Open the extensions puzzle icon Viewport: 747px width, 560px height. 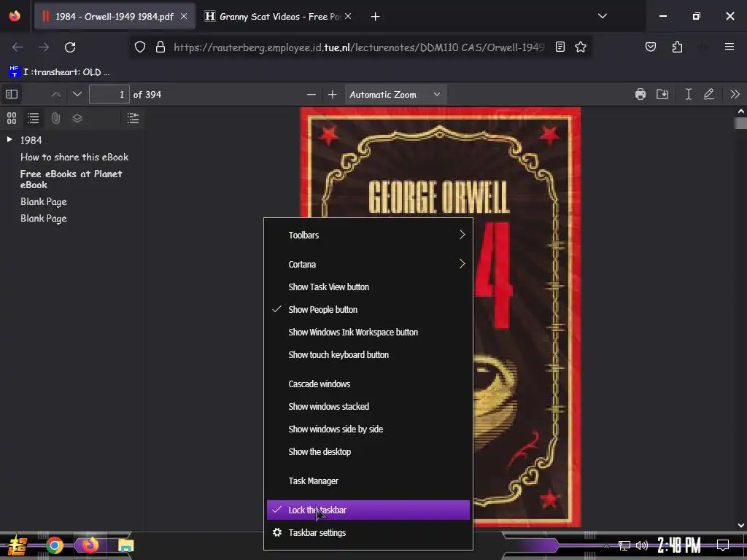pyautogui.click(x=677, y=47)
